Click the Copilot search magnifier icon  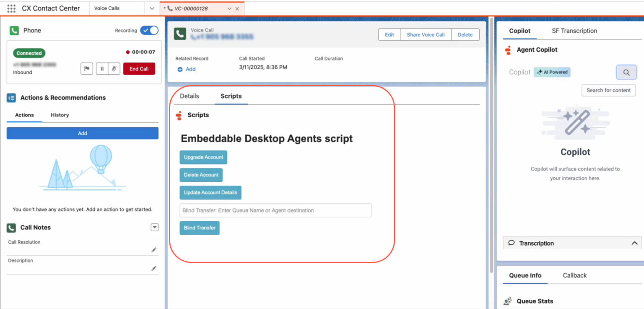pos(626,72)
